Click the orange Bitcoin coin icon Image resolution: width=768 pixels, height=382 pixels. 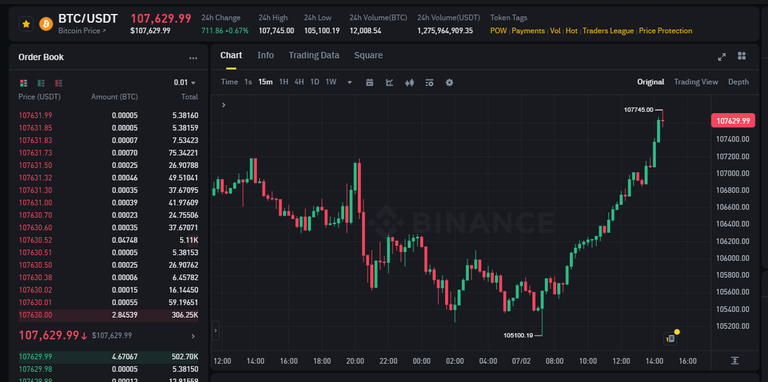pyautogui.click(x=46, y=24)
